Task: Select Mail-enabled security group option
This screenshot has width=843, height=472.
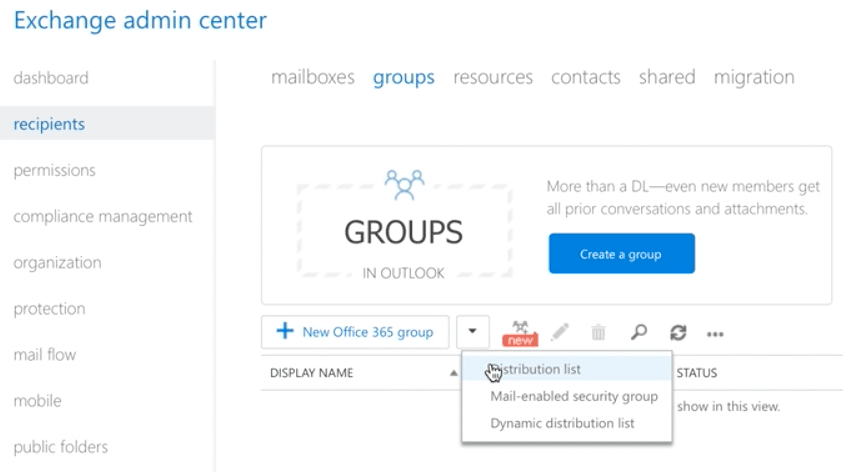Action: click(573, 396)
